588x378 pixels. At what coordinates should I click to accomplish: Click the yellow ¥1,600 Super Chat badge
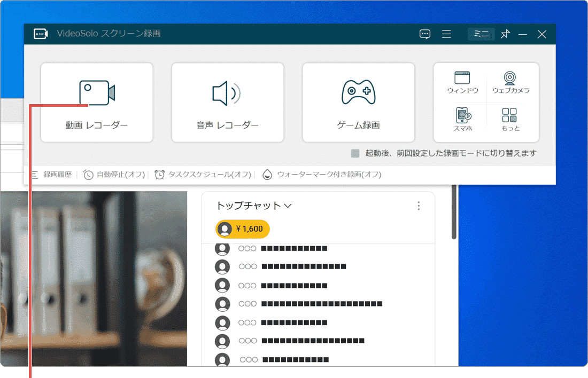tap(242, 229)
